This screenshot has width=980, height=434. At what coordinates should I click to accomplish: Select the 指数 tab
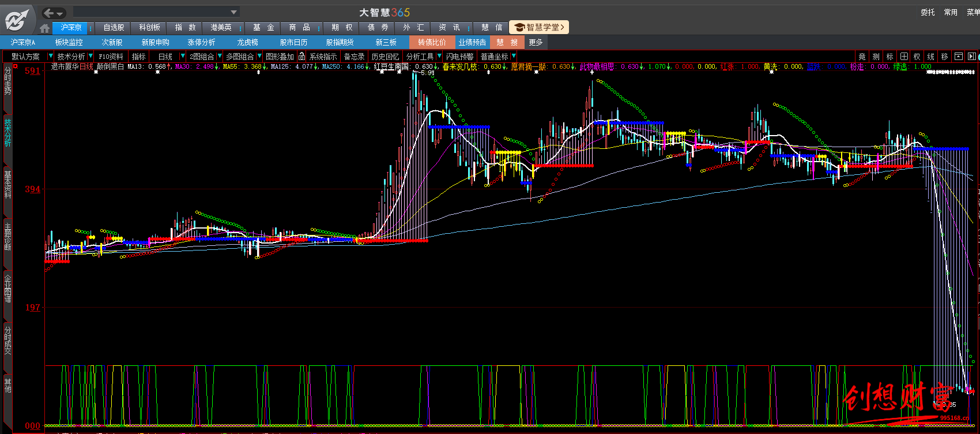click(185, 28)
